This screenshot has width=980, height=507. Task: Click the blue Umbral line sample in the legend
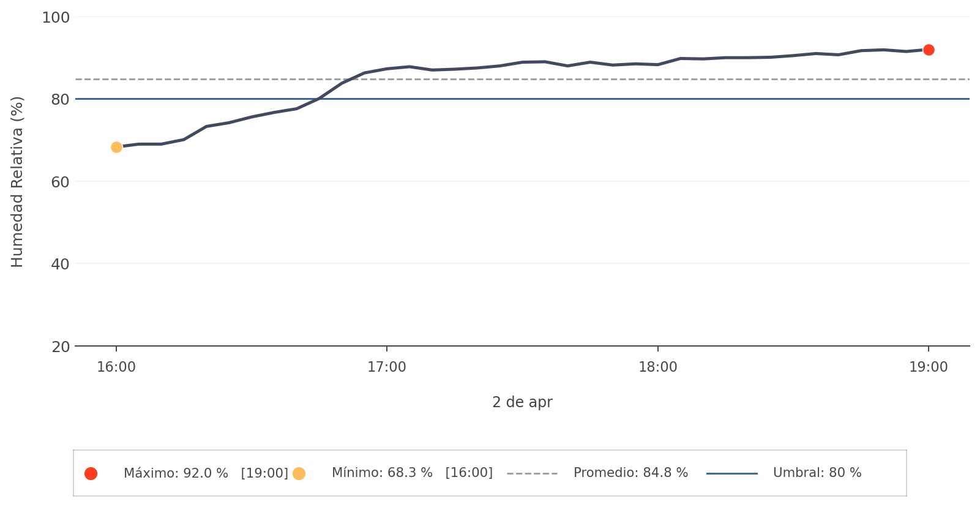click(x=731, y=473)
